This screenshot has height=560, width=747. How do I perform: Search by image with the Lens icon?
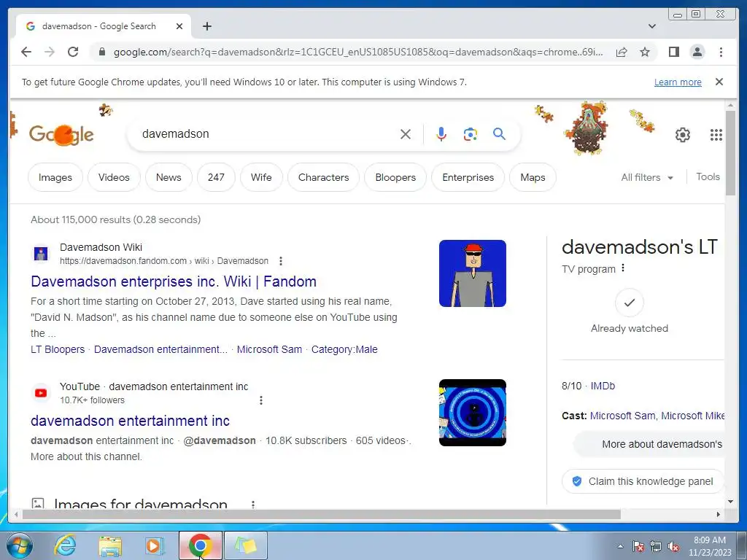coord(471,134)
